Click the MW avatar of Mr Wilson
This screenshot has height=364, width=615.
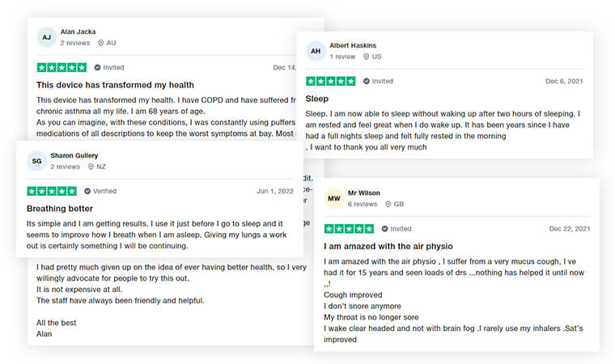334,198
